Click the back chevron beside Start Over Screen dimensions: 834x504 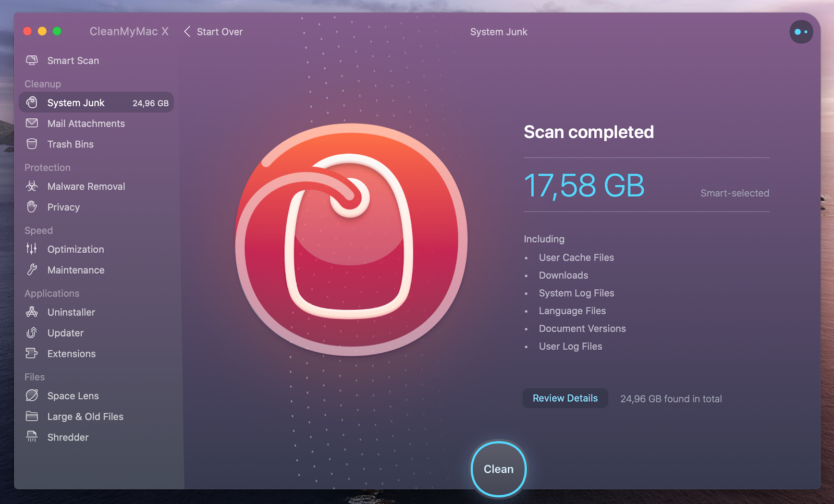[187, 32]
